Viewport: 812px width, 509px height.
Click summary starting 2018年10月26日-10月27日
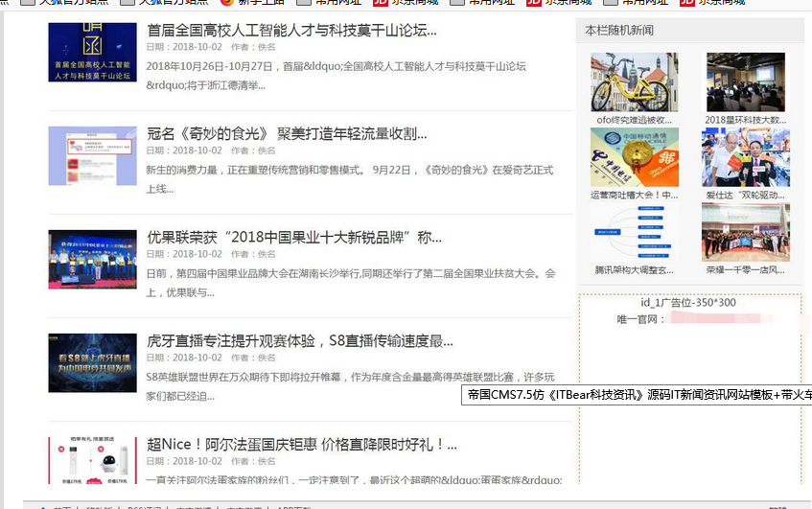(336, 76)
